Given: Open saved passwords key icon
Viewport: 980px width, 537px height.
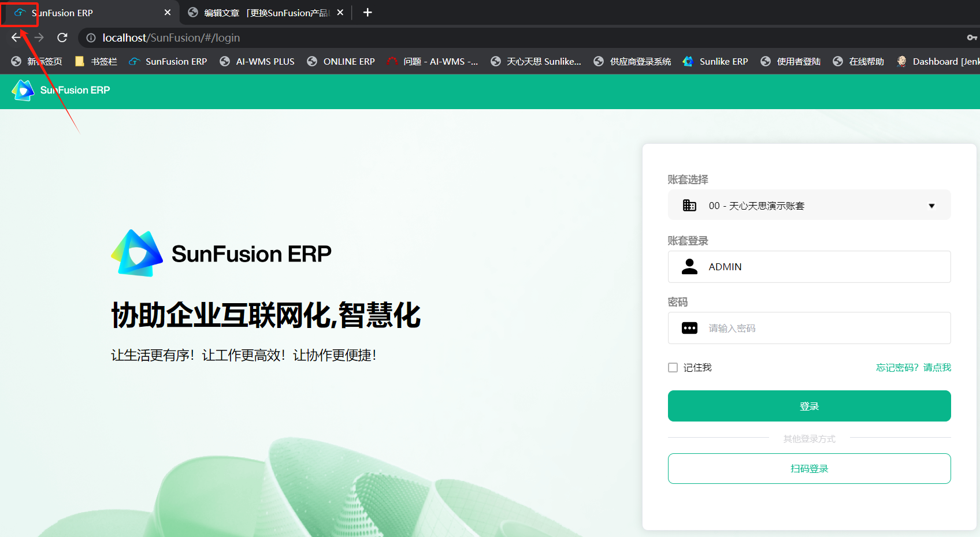Looking at the screenshot, I should tap(972, 38).
